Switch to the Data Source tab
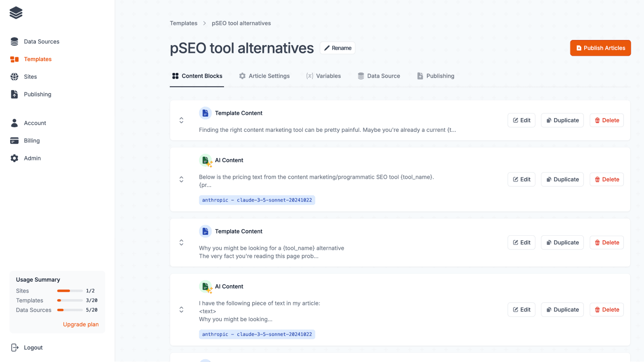Screen dimensions: 644x362 (x=379, y=76)
